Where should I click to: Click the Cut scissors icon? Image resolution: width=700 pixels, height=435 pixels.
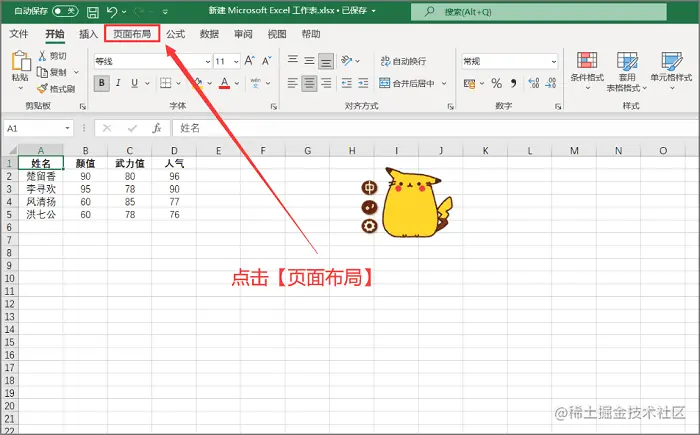point(42,55)
